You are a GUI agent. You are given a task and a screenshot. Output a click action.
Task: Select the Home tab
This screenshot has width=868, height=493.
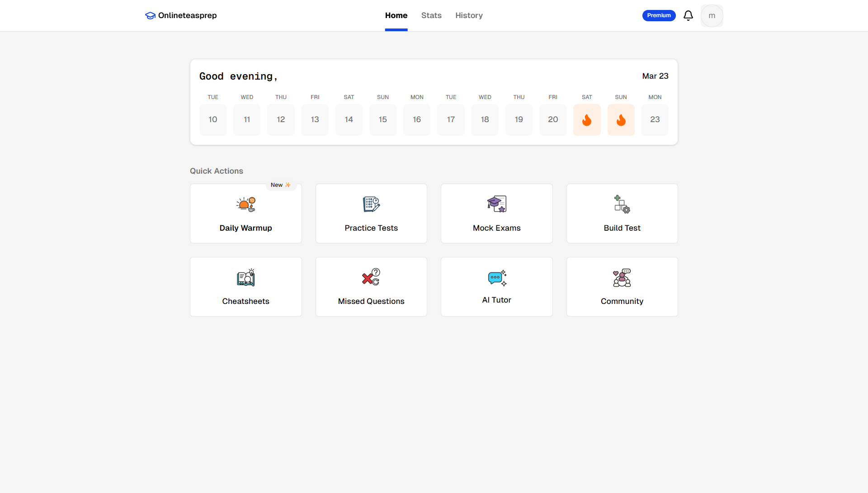[x=396, y=15]
